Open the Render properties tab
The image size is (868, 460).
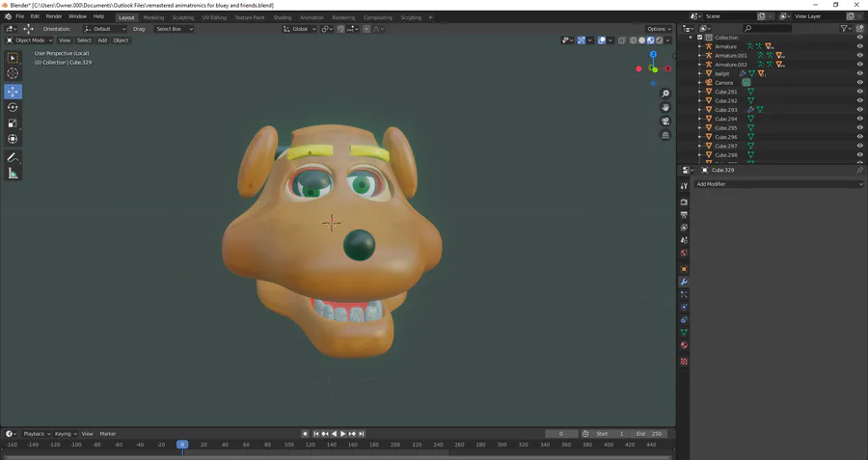point(684,203)
